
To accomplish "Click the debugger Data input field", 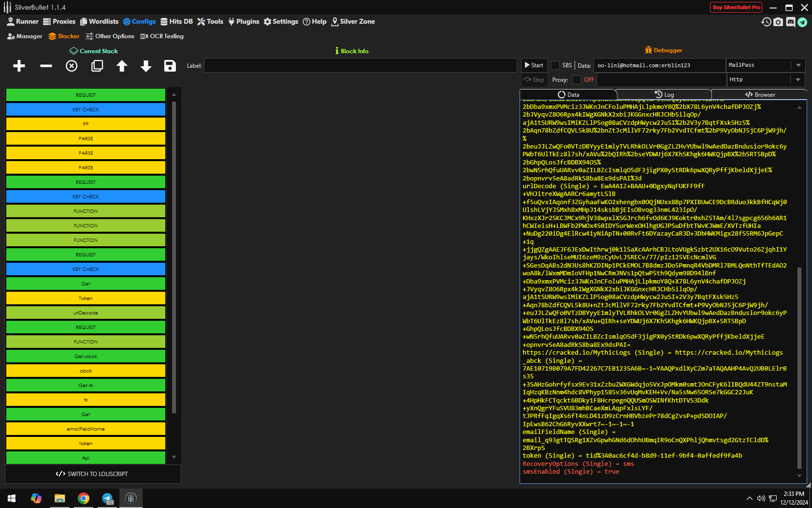I will click(x=659, y=65).
